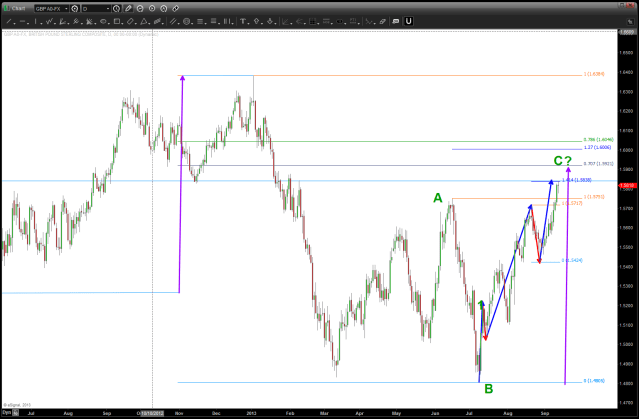Image resolution: width=639 pixels, height=419 pixels.
Task: Select the Fibonacci time zones tool
Action: coord(227,21)
